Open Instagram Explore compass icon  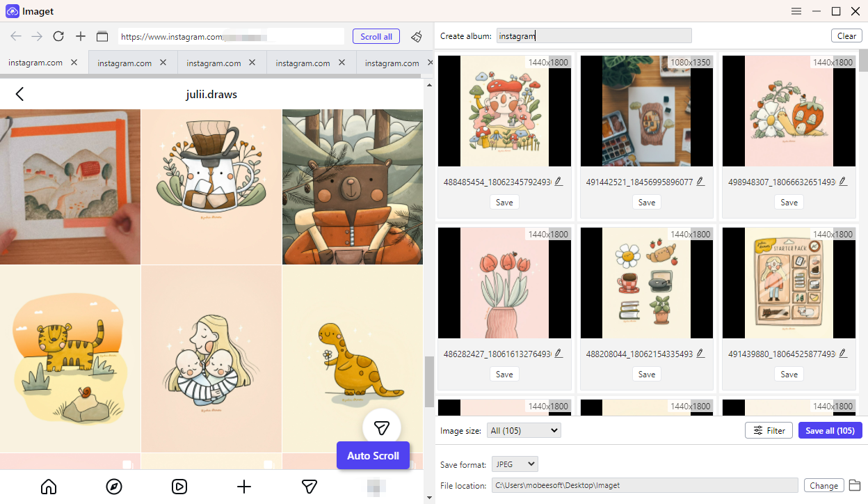tap(114, 487)
